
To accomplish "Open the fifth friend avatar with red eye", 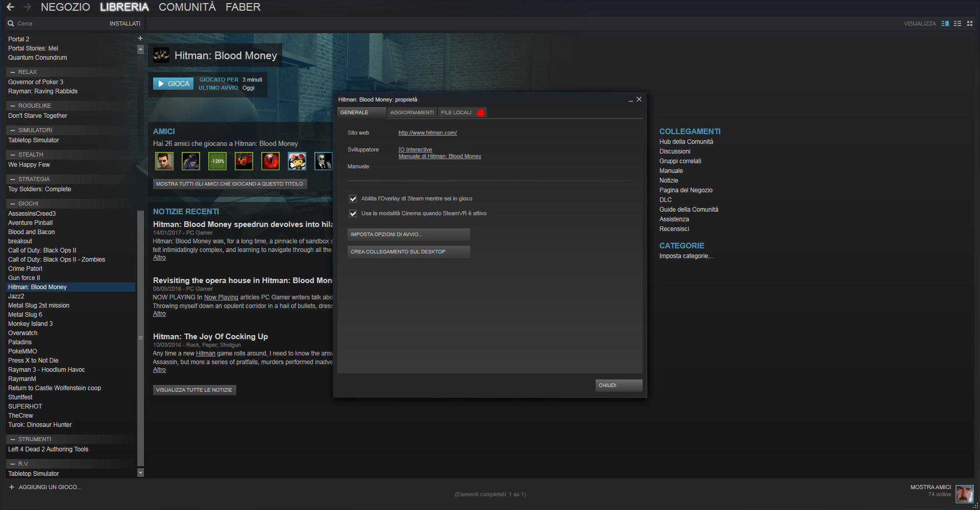I will [x=271, y=161].
